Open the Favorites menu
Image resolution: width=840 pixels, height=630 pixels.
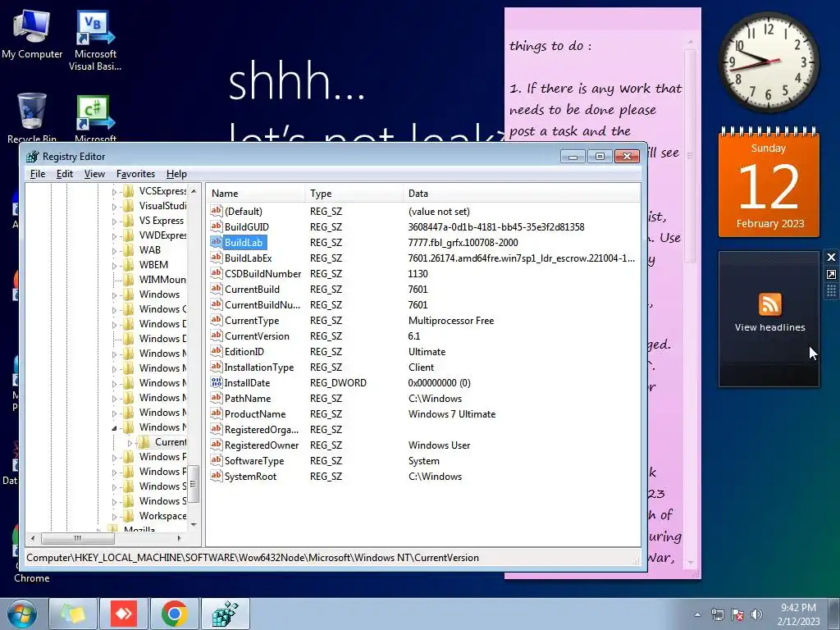click(135, 174)
